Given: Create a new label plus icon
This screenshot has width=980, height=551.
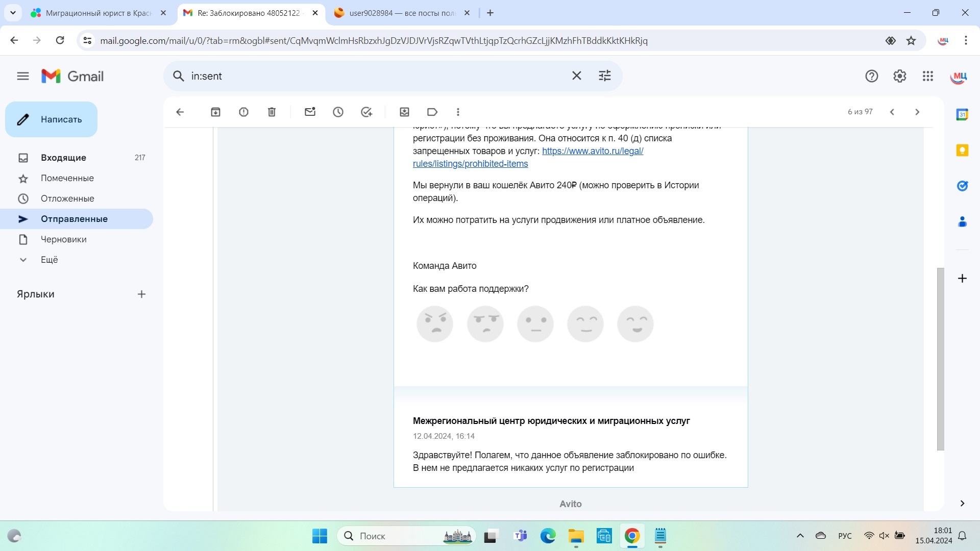Looking at the screenshot, I should click(141, 294).
